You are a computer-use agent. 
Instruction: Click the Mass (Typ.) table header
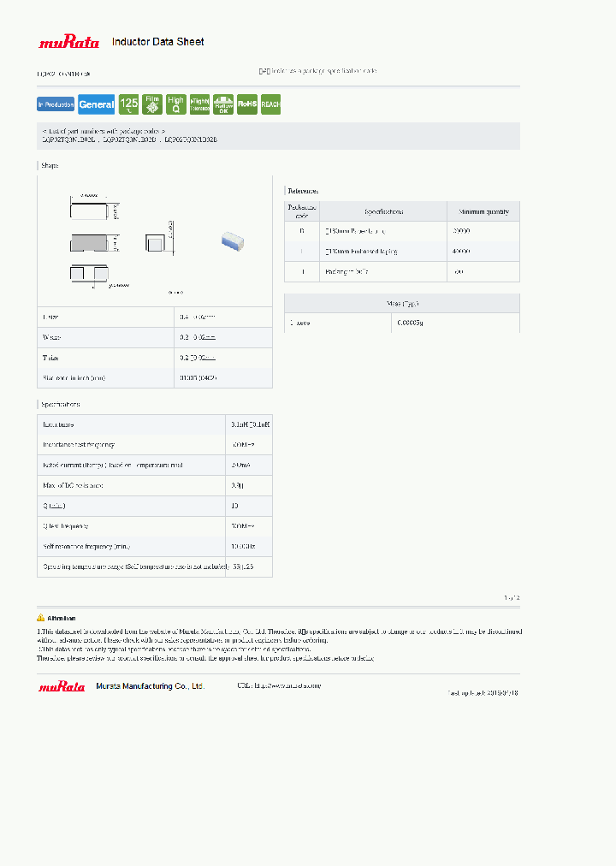pos(402,303)
